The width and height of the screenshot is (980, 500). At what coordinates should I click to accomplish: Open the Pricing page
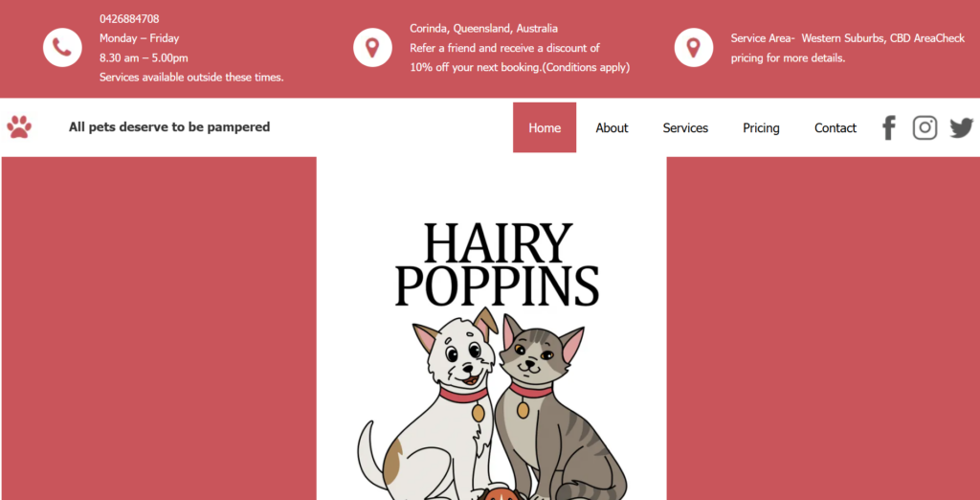(x=761, y=127)
